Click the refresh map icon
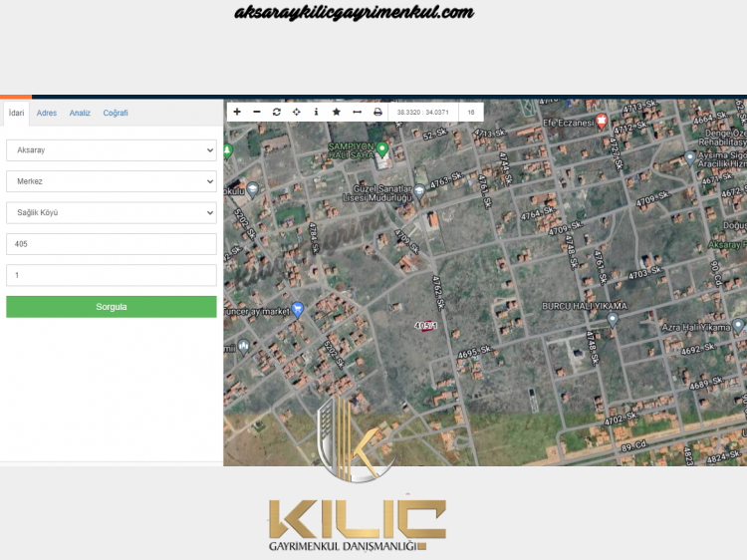This screenshot has height=560, width=747. tap(276, 112)
